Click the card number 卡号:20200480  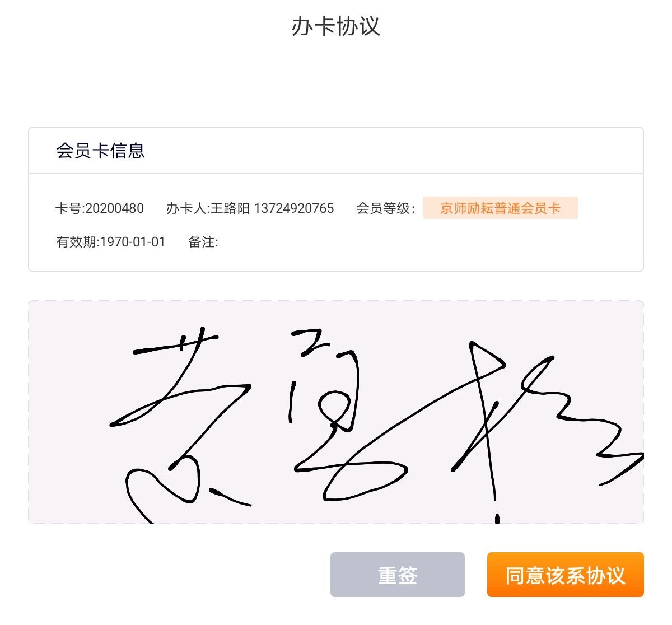[100, 208]
